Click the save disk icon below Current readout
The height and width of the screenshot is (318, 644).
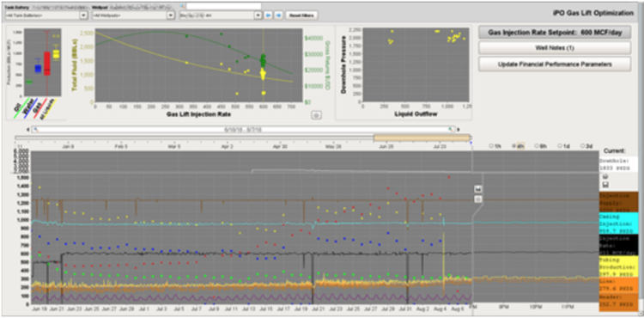(x=605, y=186)
